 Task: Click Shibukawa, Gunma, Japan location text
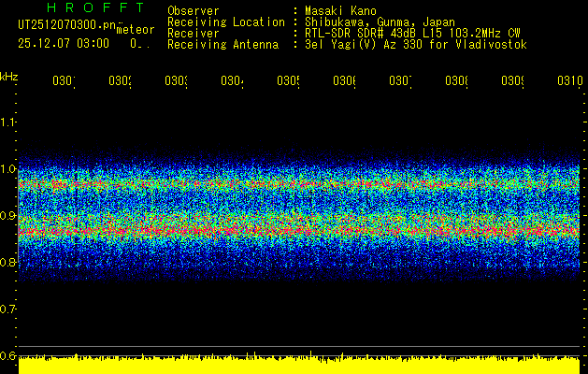[380, 22]
